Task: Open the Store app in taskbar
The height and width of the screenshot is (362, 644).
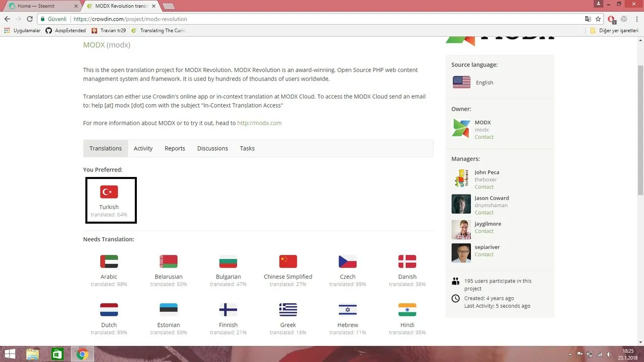Action: pyautogui.click(x=57, y=354)
